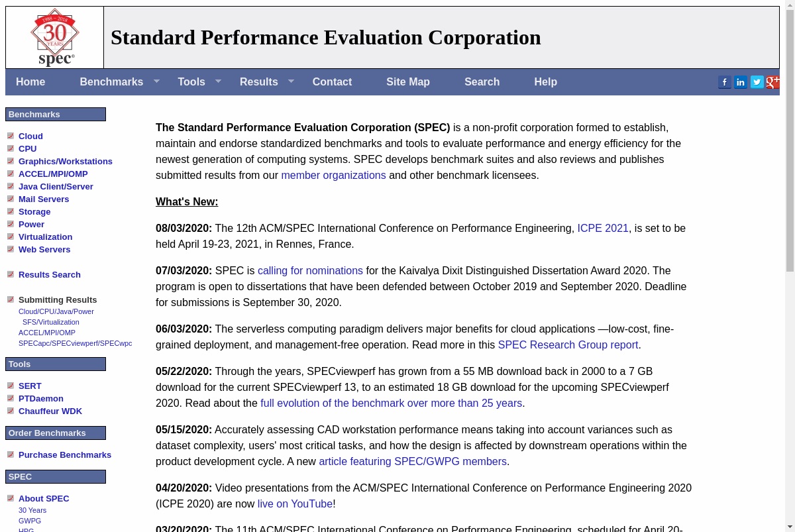
Task: Open the ACCEL/MPI/OMP sidebar benchmark link
Action: (53, 174)
